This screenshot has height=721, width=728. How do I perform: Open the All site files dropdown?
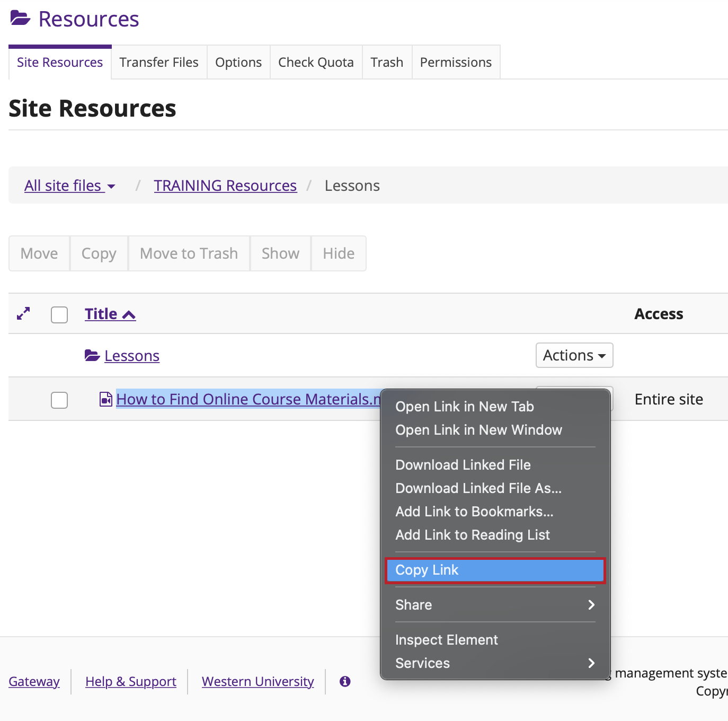click(70, 186)
